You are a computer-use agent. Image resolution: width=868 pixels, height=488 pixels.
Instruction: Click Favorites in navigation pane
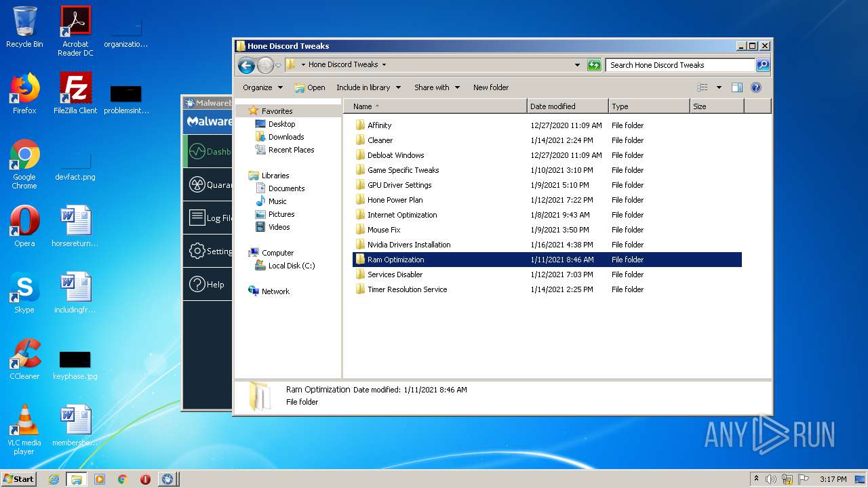[x=277, y=111]
